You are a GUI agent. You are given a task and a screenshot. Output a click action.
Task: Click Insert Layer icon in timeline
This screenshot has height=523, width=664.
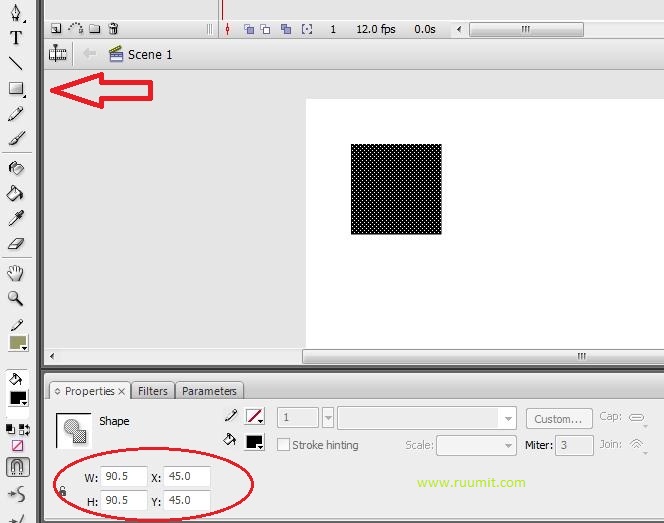tap(56, 29)
